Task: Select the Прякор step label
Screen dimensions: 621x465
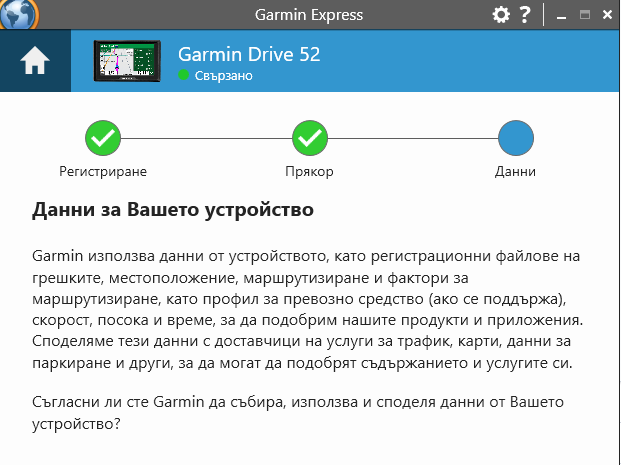Action: pos(309,172)
